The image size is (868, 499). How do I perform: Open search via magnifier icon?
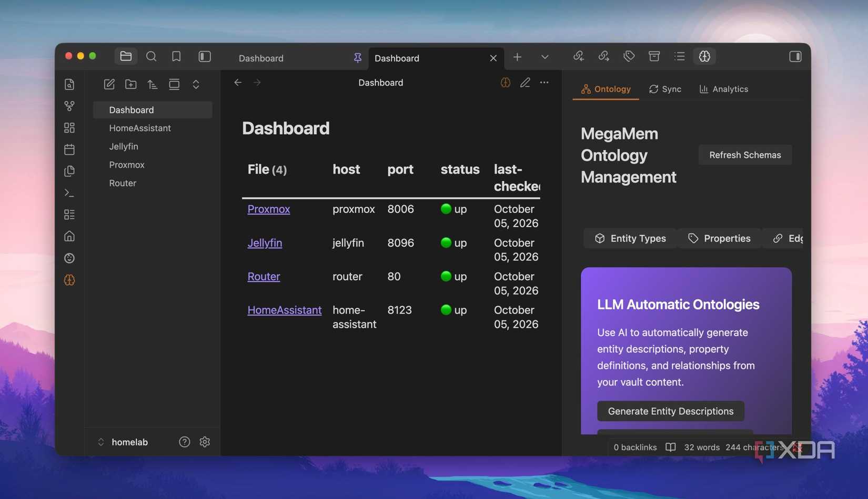151,56
